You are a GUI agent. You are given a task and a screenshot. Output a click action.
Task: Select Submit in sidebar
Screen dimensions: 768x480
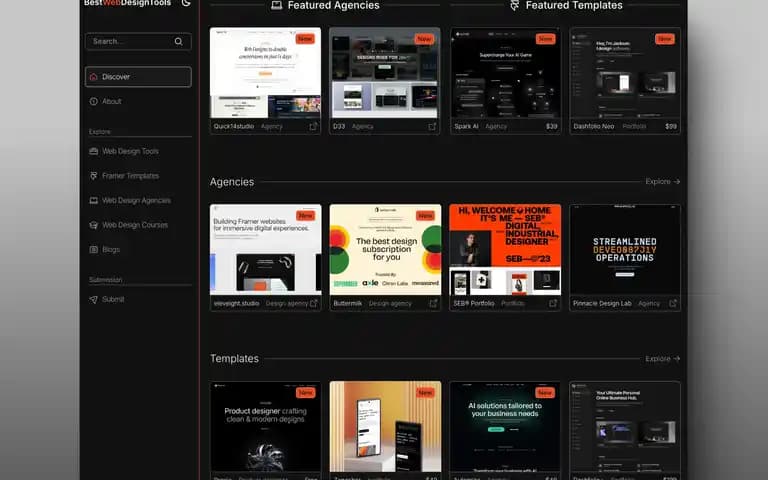[113, 299]
